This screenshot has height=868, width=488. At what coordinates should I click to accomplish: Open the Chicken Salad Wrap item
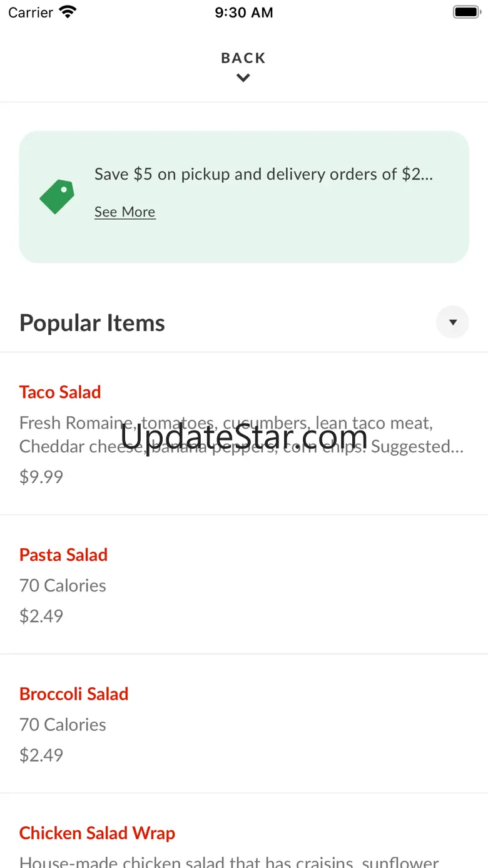97,833
